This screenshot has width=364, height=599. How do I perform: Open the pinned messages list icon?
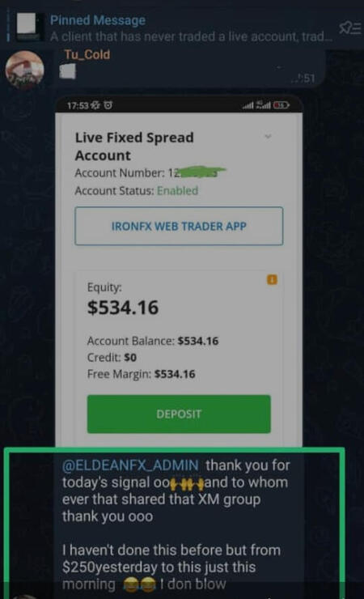click(350, 28)
